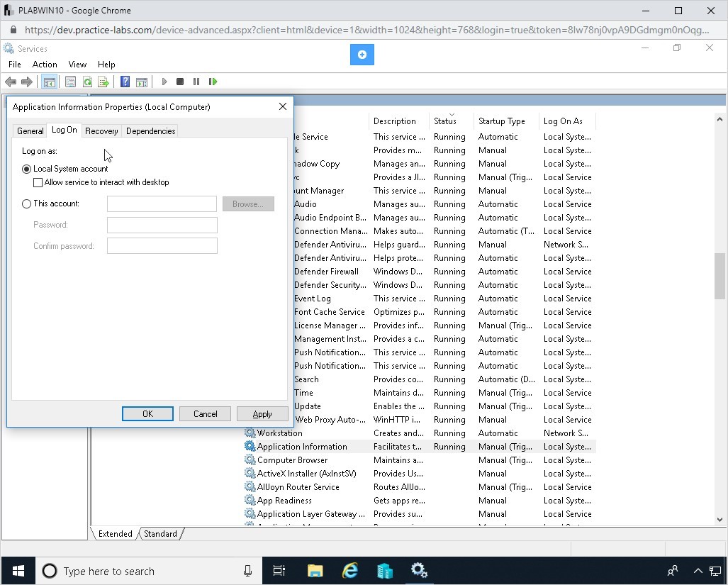728x585 pixels.
Task: Select the AllJoyn Router Service row
Action: point(420,486)
